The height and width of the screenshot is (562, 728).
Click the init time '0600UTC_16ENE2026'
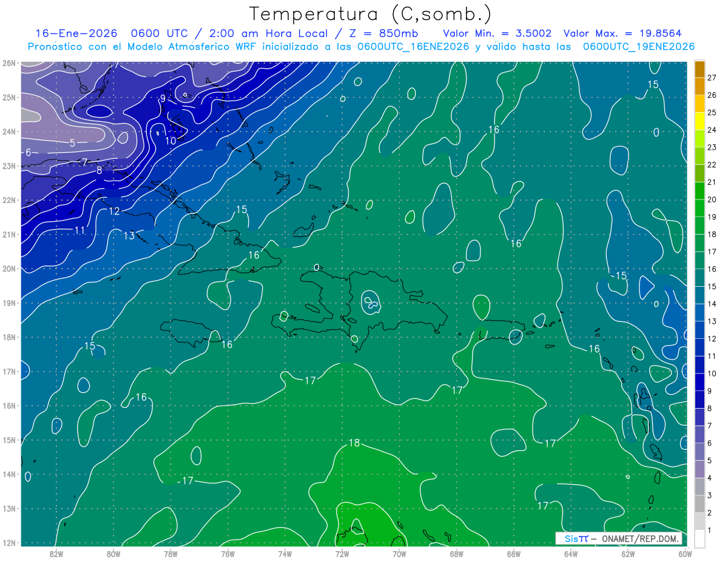[x=413, y=47]
